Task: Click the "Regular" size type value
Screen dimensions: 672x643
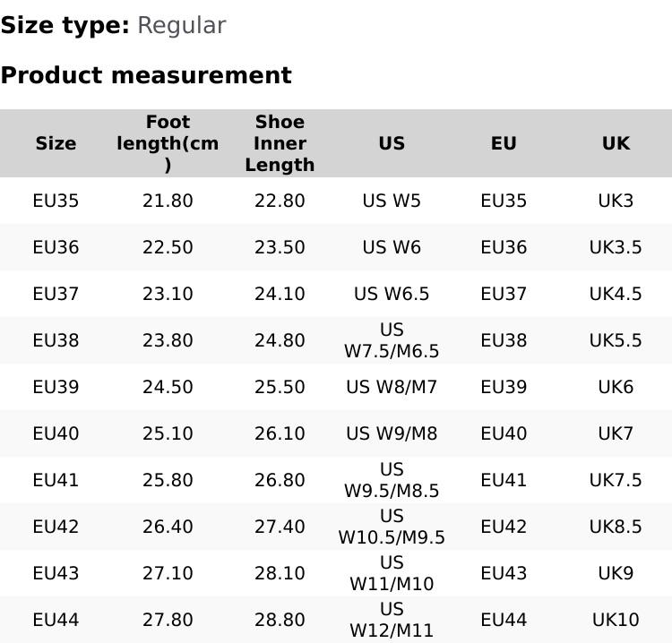Action: pyautogui.click(x=181, y=25)
